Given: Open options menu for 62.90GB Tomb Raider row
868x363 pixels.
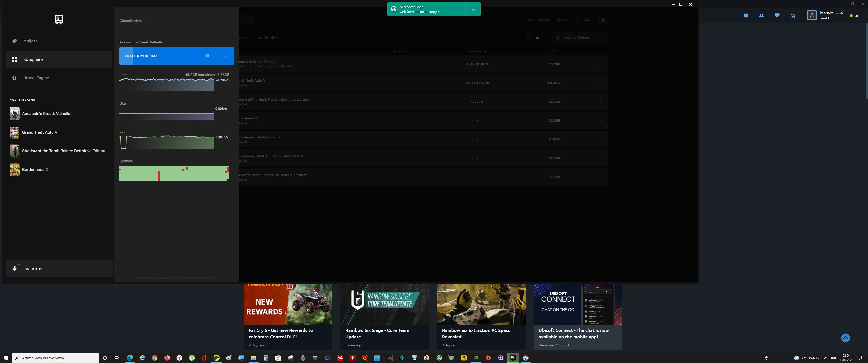Looking at the screenshot, I should coord(599,101).
